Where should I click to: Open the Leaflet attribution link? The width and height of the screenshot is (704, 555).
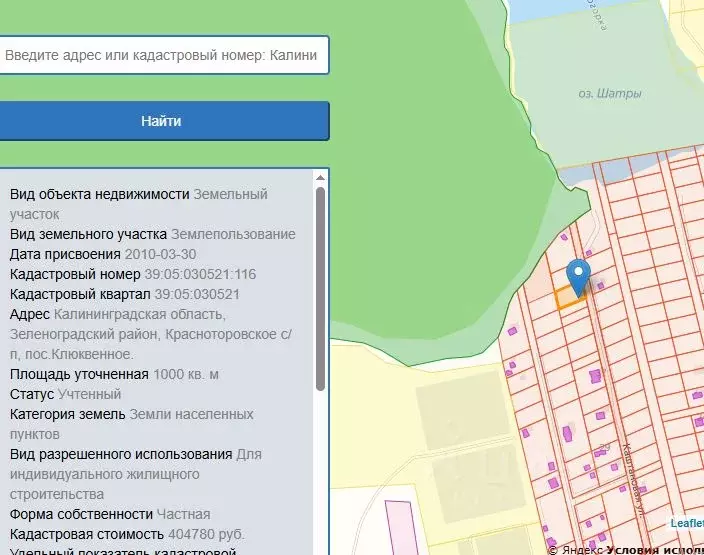point(687,523)
